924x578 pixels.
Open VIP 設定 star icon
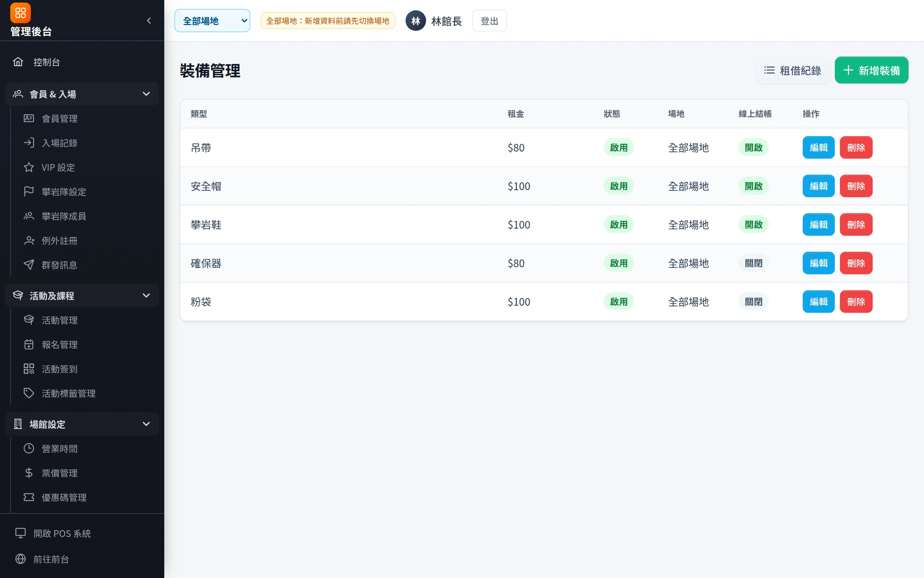coord(29,167)
